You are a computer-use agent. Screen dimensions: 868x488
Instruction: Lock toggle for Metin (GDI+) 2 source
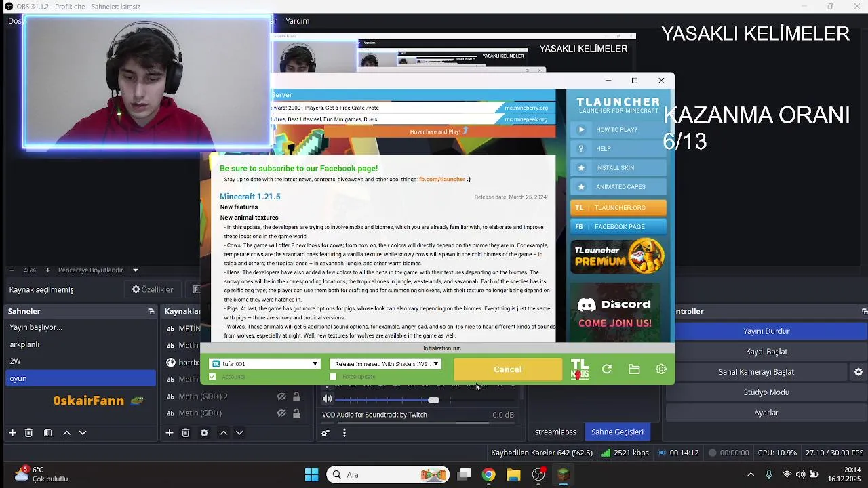click(x=296, y=396)
